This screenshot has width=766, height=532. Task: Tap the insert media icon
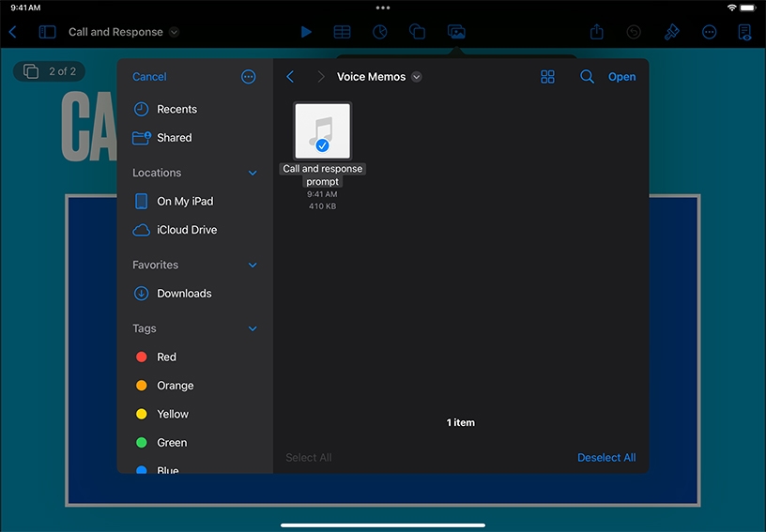pyautogui.click(x=456, y=32)
